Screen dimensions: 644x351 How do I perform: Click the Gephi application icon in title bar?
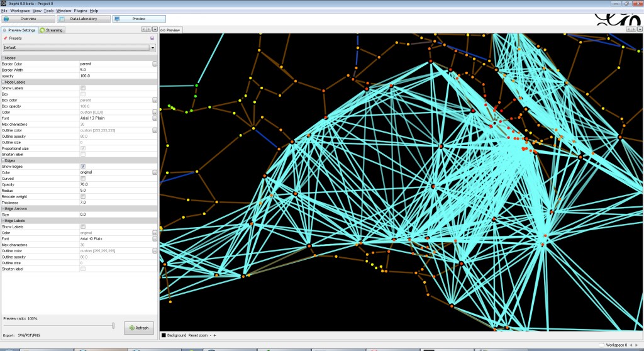click(x=3, y=3)
